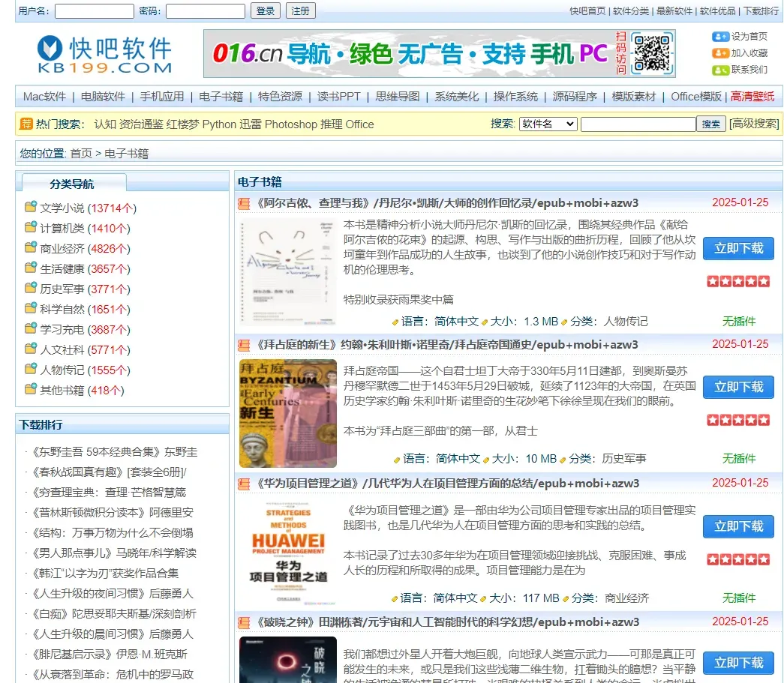
Task: Click folder icon next to 学习充电
Action: click(x=31, y=328)
